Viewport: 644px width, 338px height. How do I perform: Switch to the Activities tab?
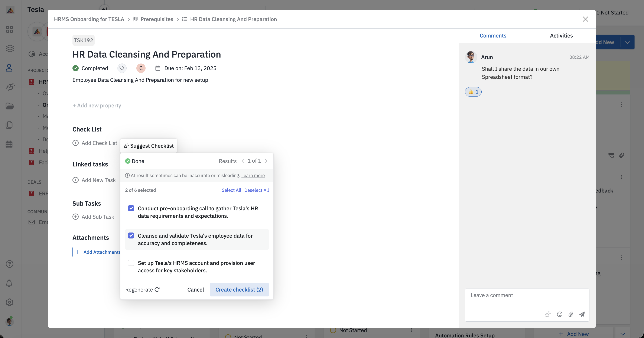[x=561, y=36]
